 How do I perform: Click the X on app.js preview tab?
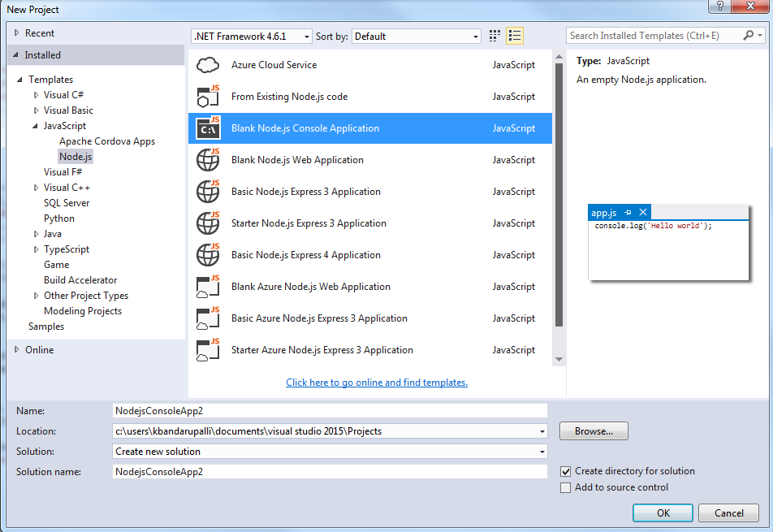click(643, 212)
